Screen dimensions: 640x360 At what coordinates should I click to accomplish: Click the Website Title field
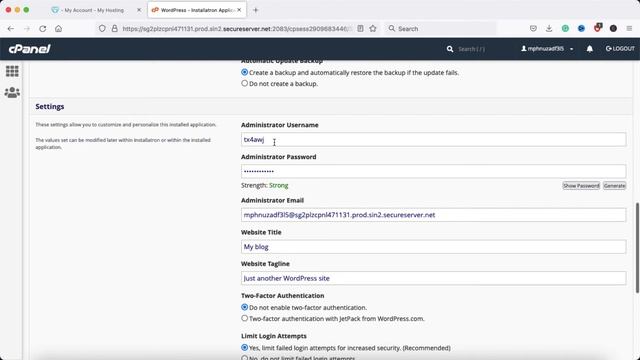(x=433, y=247)
